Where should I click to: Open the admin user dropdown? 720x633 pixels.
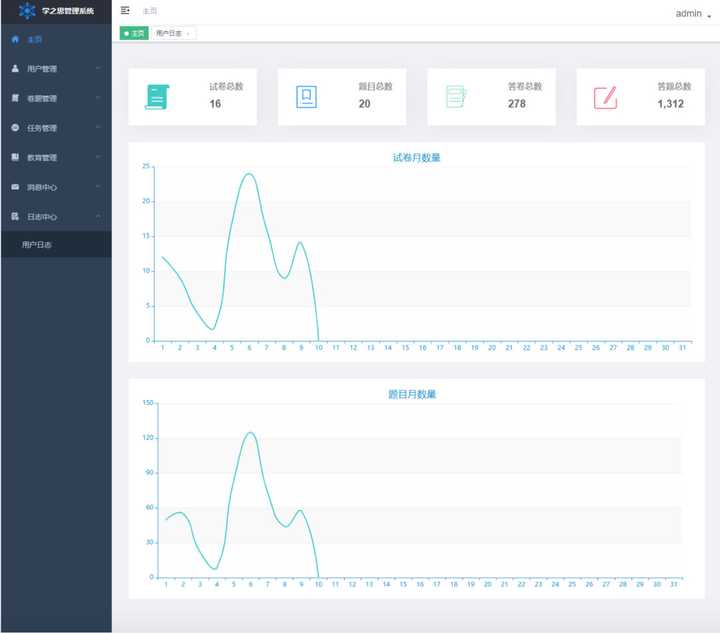(693, 14)
